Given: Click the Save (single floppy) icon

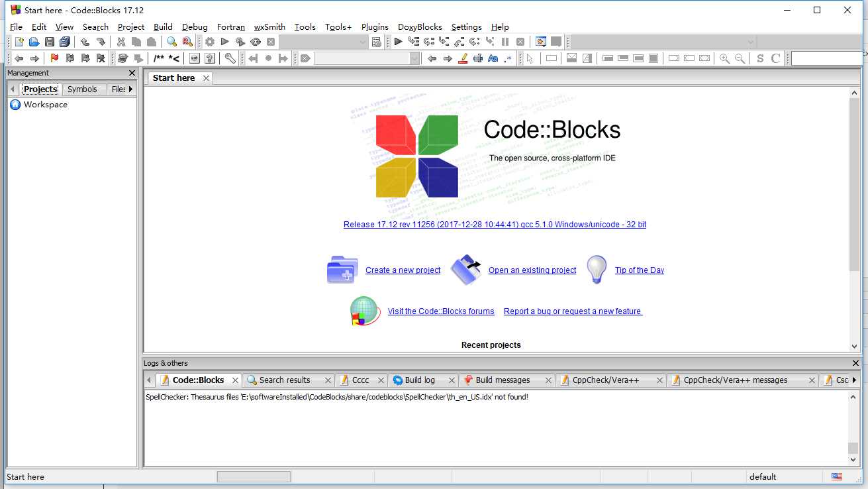Looking at the screenshot, I should tap(50, 42).
